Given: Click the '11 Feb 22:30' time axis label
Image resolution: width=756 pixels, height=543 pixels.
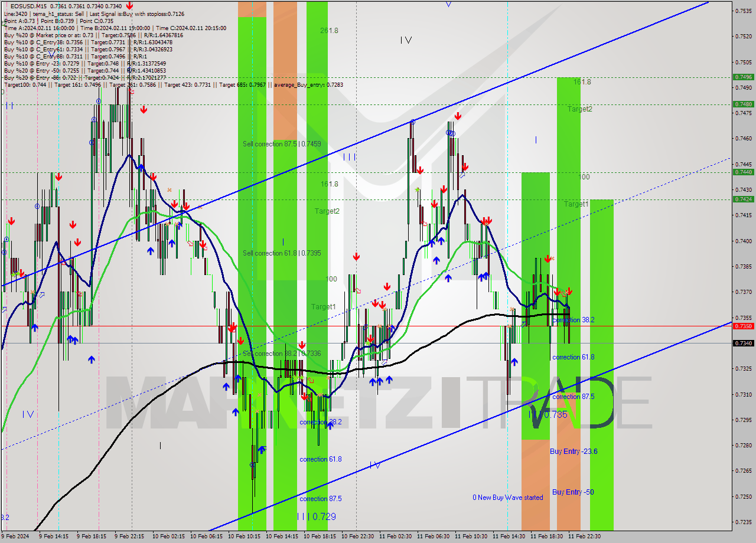Looking at the screenshot, I should (585, 537).
